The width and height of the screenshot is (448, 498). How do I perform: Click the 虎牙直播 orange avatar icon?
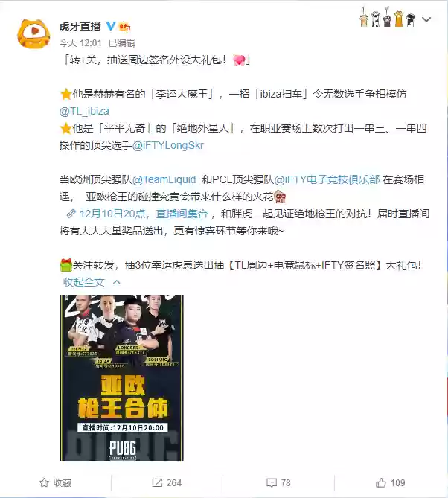(33, 34)
